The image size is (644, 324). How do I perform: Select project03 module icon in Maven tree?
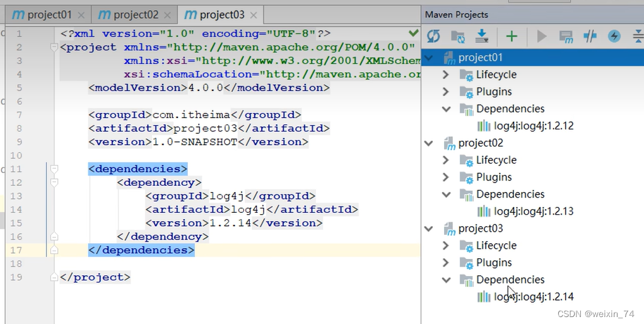pos(450,229)
